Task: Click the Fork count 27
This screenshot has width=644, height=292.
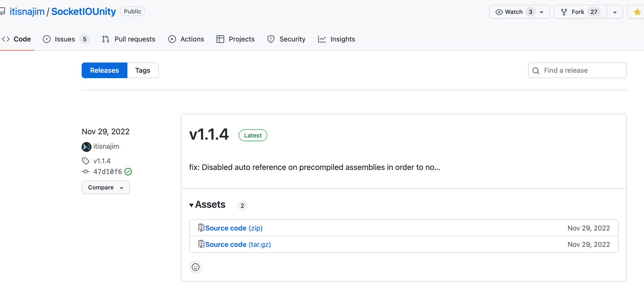Action: (x=594, y=12)
